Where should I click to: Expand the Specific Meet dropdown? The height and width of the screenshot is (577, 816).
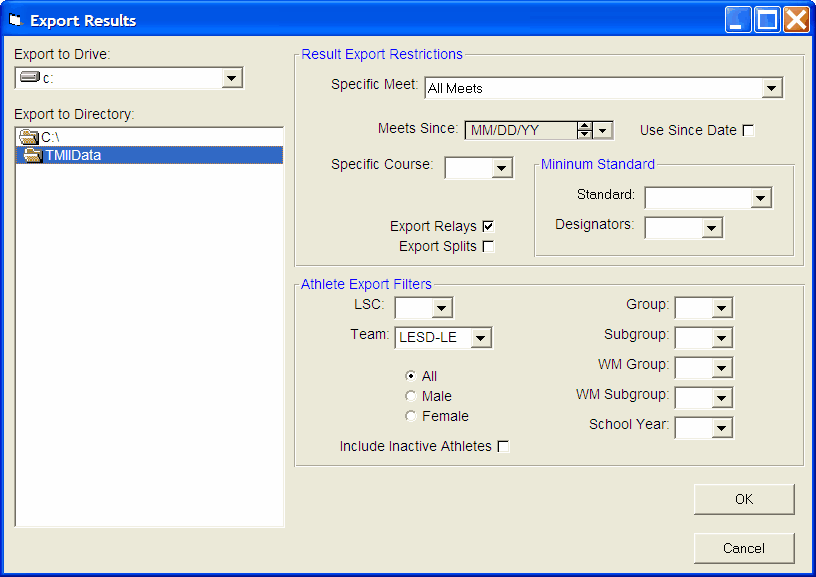click(771, 89)
